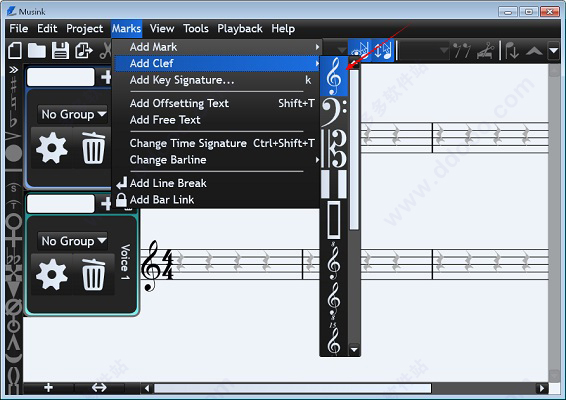
Task: Click second staff name input field
Action: (61, 204)
